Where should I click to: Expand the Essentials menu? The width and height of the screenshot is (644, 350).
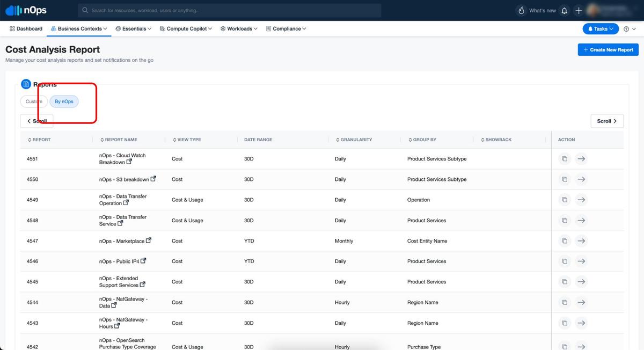[x=134, y=29]
